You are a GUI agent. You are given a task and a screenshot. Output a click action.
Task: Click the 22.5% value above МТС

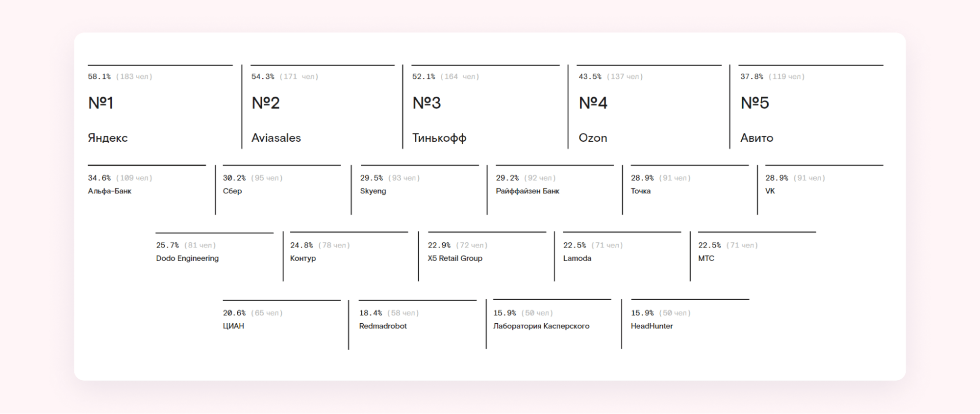[x=709, y=245]
